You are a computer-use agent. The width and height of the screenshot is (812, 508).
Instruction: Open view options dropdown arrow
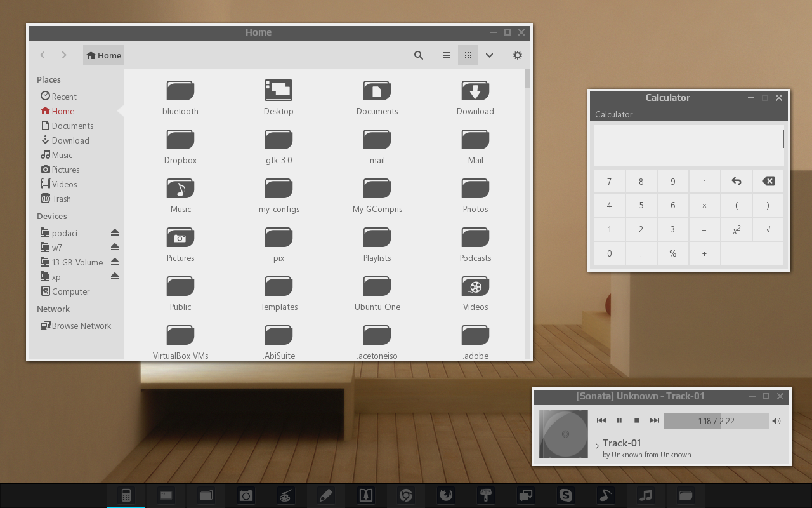click(x=489, y=55)
